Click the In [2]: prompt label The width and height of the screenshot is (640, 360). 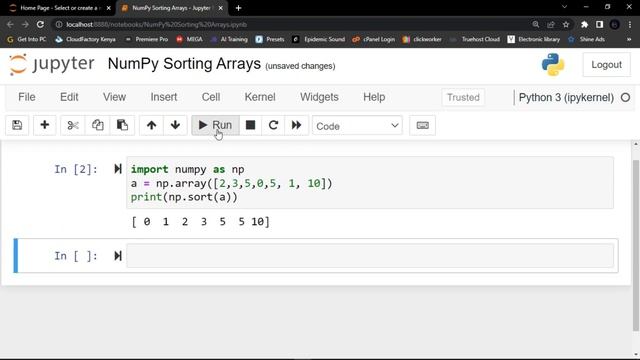coord(76,169)
